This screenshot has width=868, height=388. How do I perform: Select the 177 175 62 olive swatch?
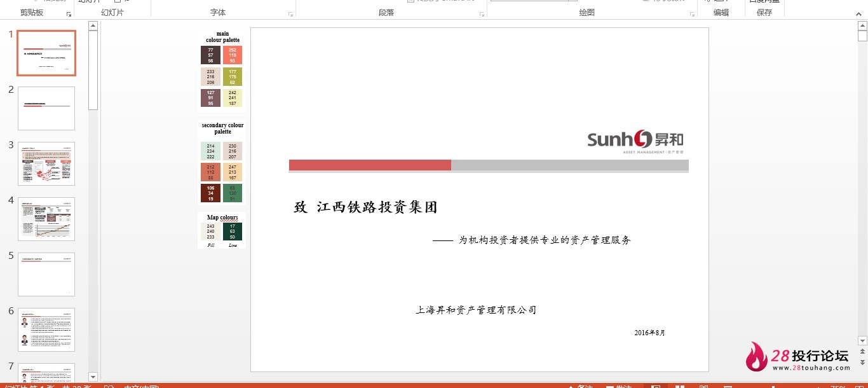(233, 76)
